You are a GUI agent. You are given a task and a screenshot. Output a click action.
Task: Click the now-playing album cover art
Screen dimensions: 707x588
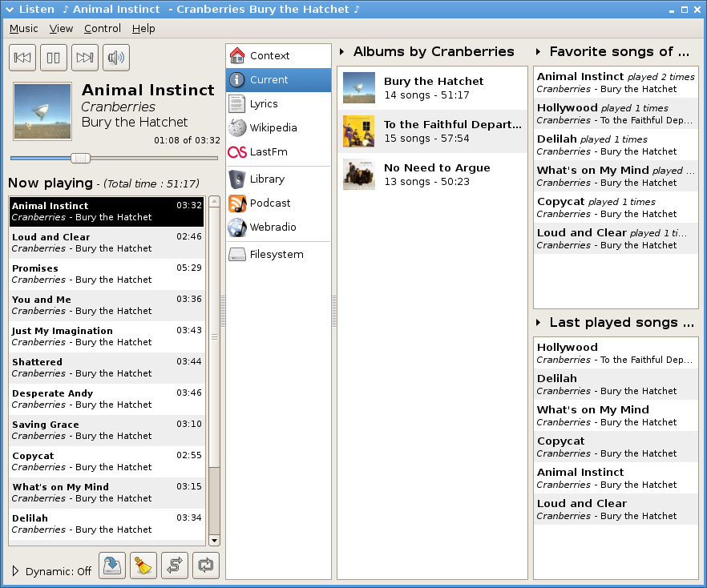42,111
